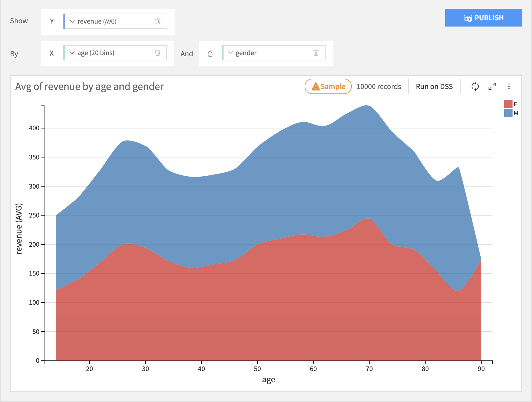Refresh the chart with the reload icon
The height and width of the screenshot is (402, 532).
475,86
